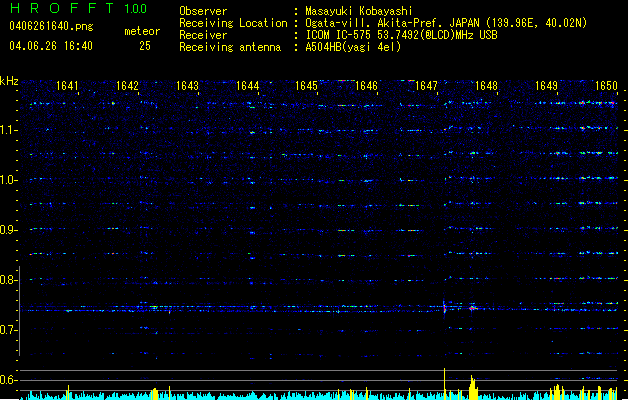Select the filename 0406261640.png
This screenshot has height=400, width=629.
51,26
